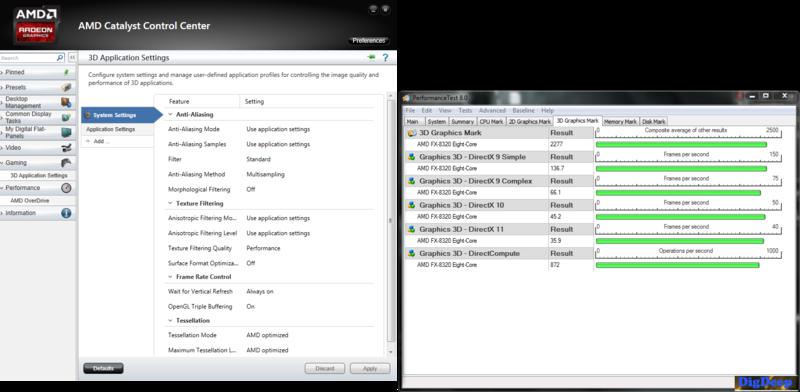This screenshot has height=392, width=800.
Task: Change Texture Filtering Quality Performance value
Action: point(263,248)
